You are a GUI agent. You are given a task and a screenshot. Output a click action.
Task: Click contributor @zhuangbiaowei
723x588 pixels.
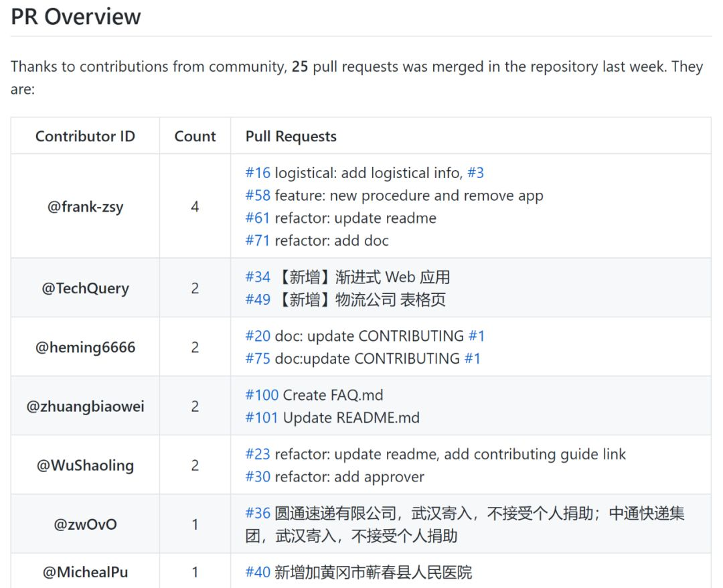pyautogui.click(x=85, y=407)
